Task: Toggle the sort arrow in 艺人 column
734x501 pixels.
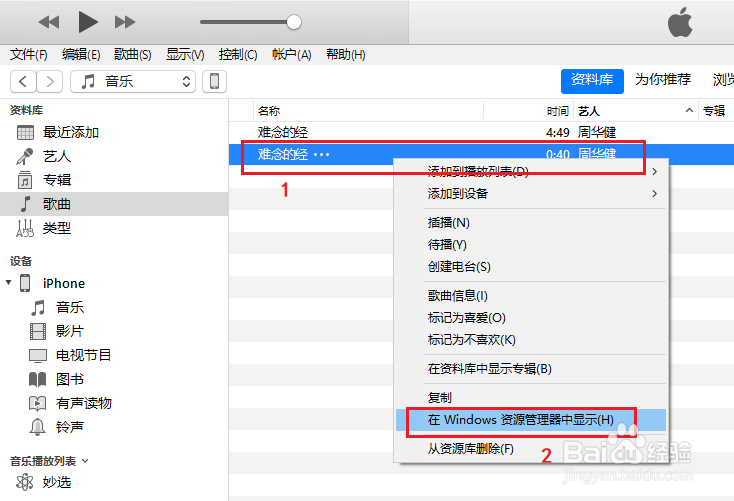Action: coord(689,111)
